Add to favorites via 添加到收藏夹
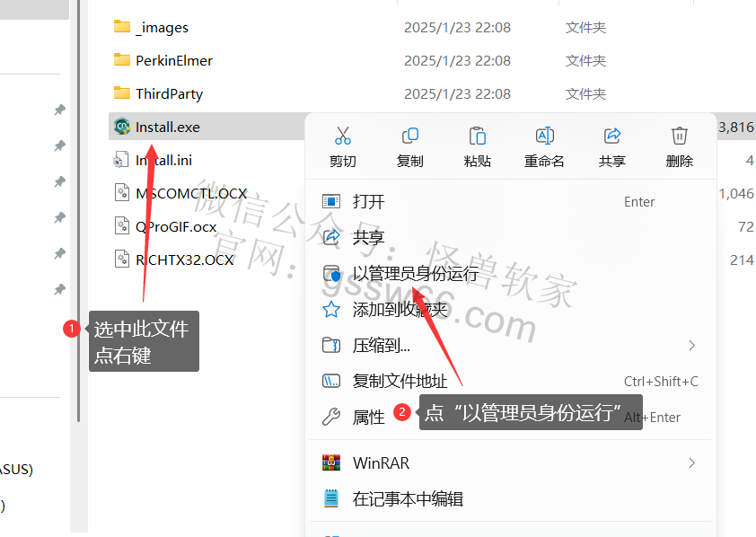This screenshot has height=537, width=756. (511, 310)
